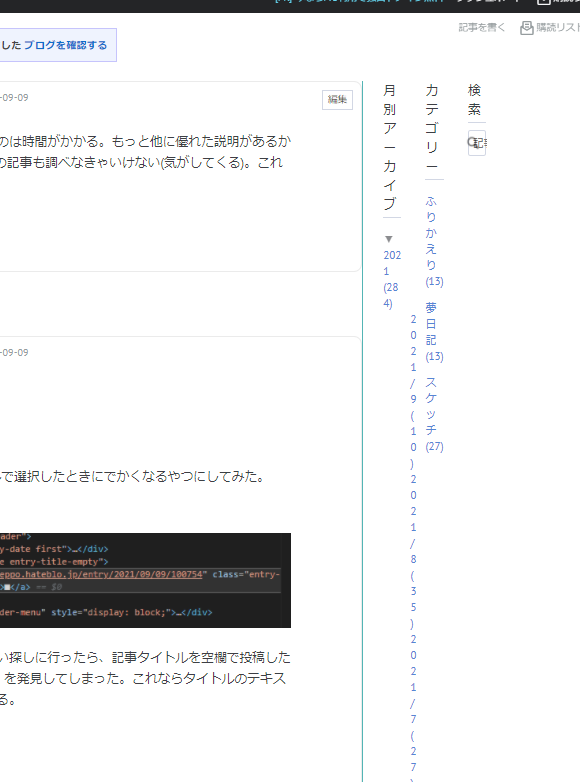
Task: Open the スケッチ (27) category
Action: [x=434, y=414]
